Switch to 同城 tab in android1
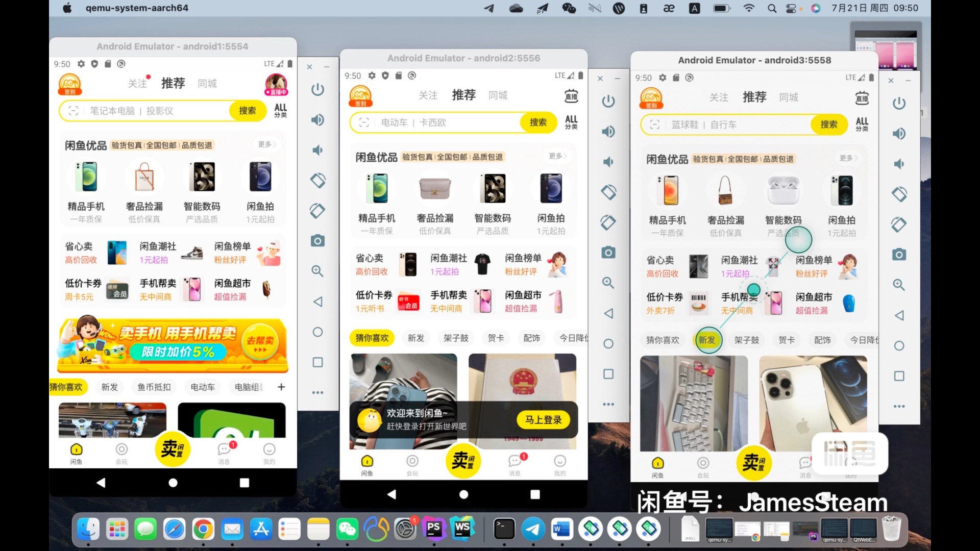This screenshot has width=980, height=551. tap(207, 84)
